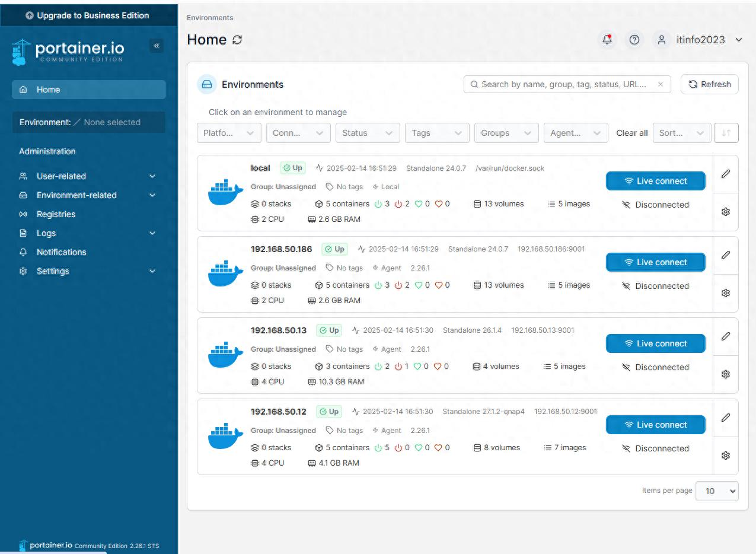
Task: Open the local environment name
Action: [260, 168]
